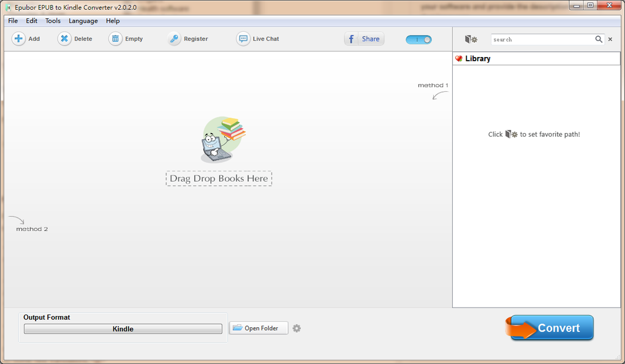Toggle the blue library panel switch
Screen dimensions: 625x364
[419, 39]
